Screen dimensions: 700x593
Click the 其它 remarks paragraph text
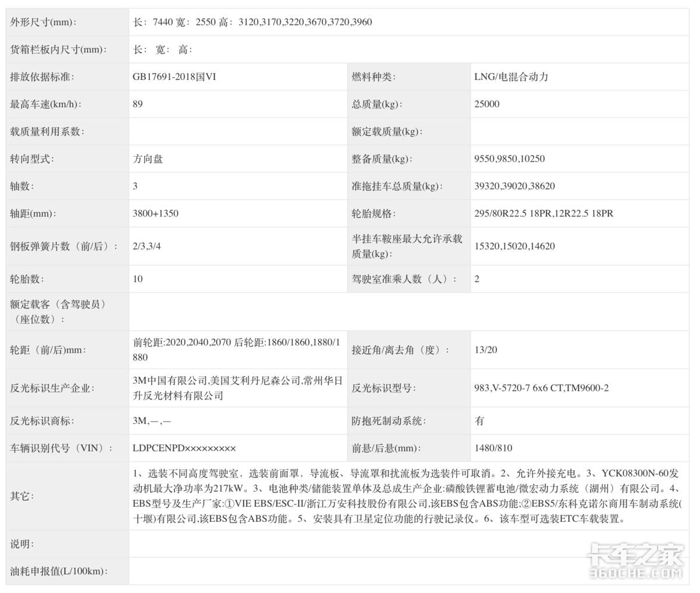pos(407,496)
